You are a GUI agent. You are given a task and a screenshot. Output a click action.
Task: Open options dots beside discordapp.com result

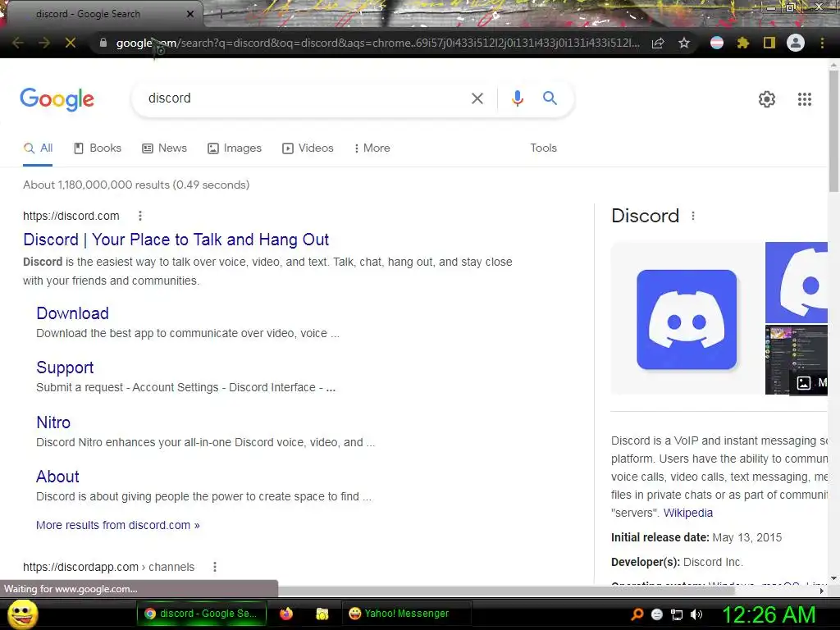[215, 567]
